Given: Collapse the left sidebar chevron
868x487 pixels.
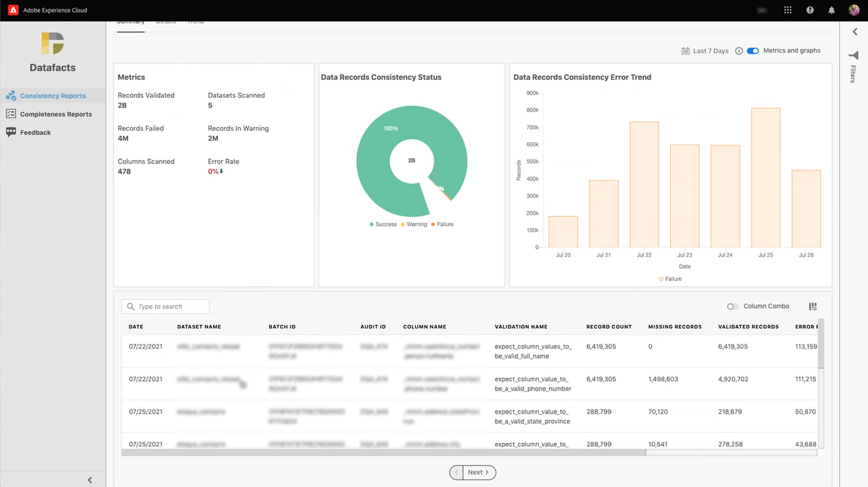Looking at the screenshot, I should (89, 480).
